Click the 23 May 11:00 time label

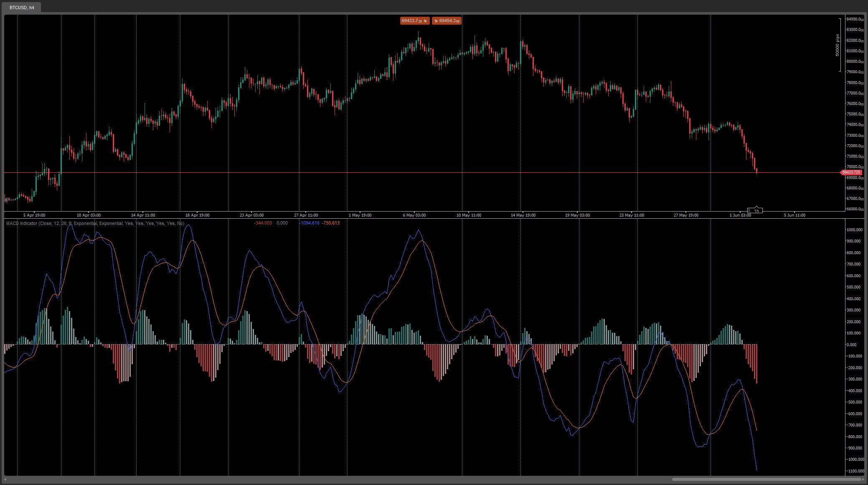click(x=632, y=215)
